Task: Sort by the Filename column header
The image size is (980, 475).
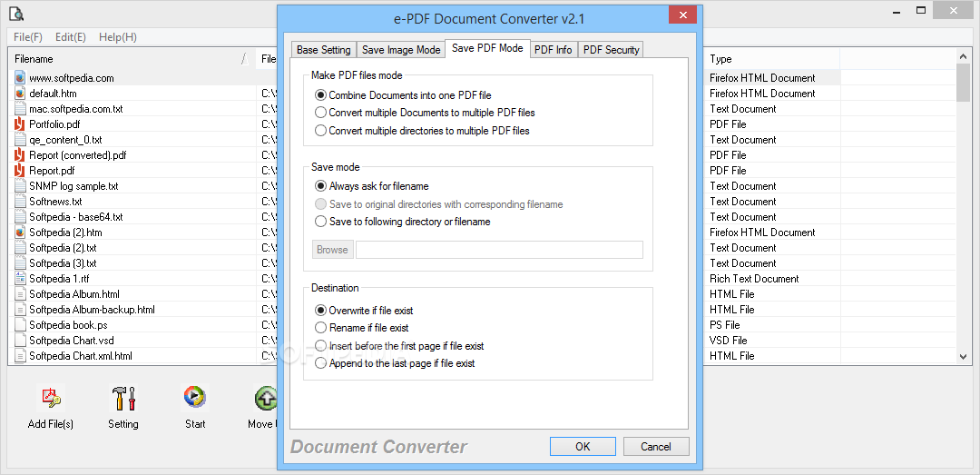Action: (132, 59)
